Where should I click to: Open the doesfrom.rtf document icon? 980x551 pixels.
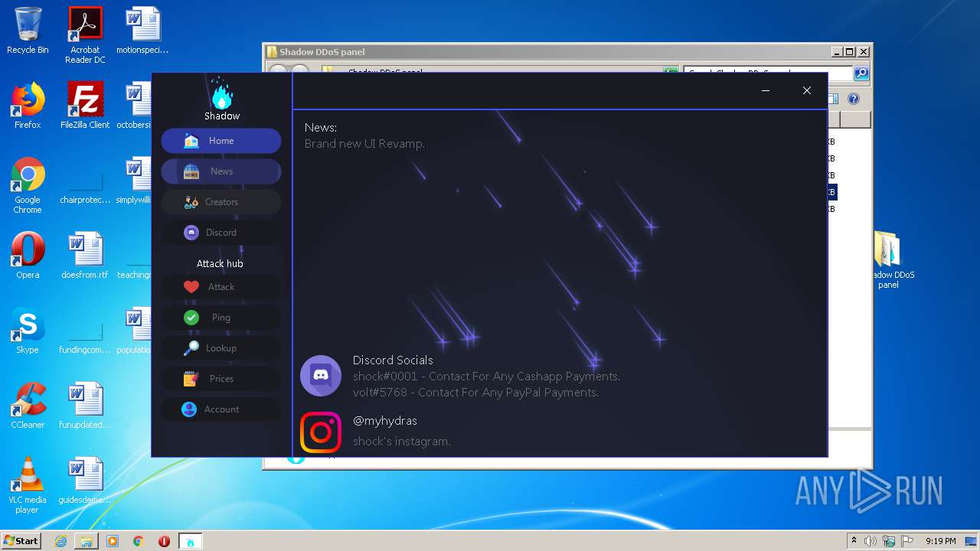pos(85,256)
